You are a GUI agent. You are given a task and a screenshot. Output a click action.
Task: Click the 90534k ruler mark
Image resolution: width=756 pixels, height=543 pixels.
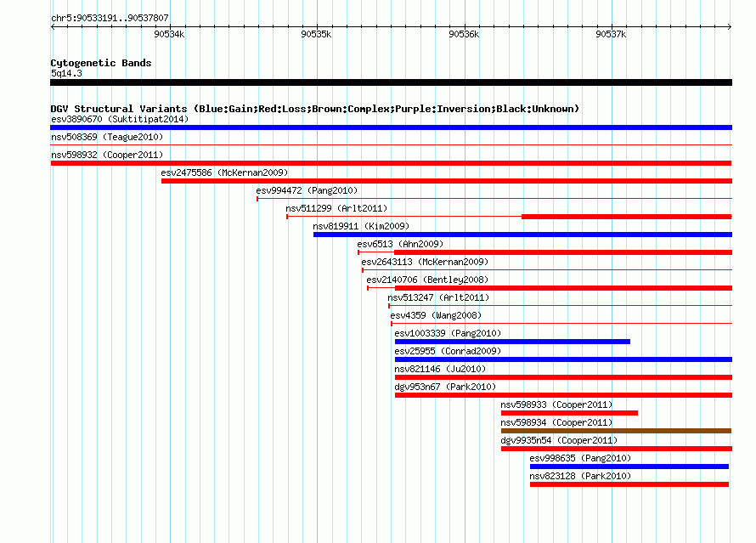point(169,34)
